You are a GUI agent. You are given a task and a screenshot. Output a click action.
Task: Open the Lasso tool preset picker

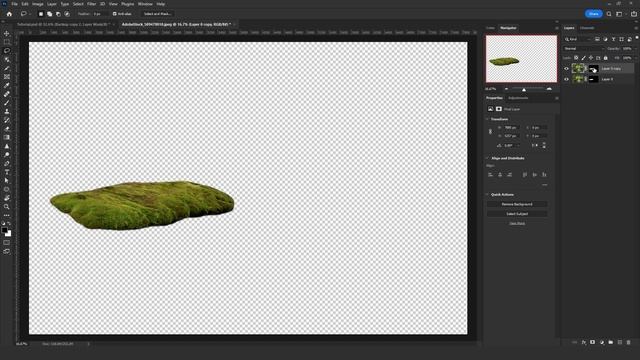(25, 14)
